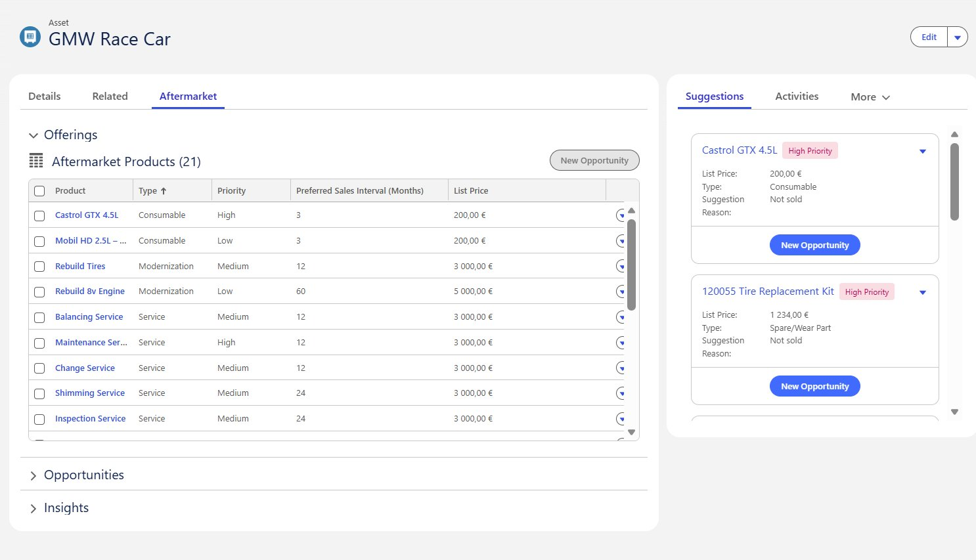This screenshot has width=976, height=560.
Task: Open the Rebuild 8v Engine product link
Action: 90,291
